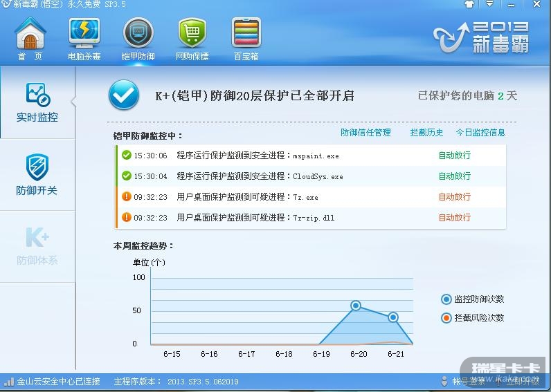Minimize the 新毒霸 window
Image resolution: width=551 pixels, height=392 pixels.
click(512, 5)
